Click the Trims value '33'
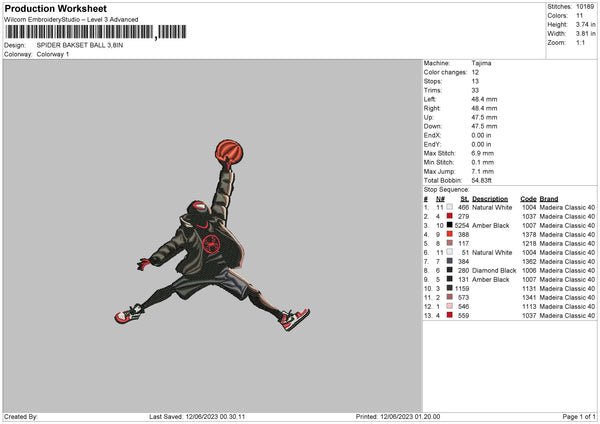This screenshot has height=424, width=600. [475, 90]
